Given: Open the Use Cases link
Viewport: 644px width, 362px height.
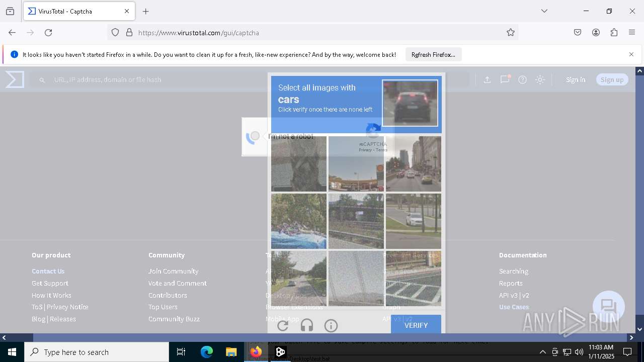Looking at the screenshot, I should [514, 307].
